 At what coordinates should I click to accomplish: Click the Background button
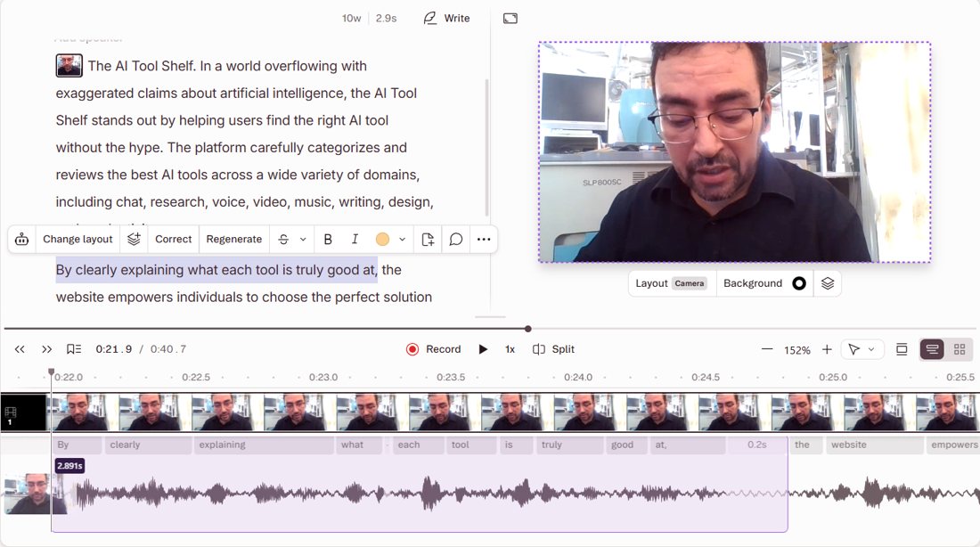[x=753, y=283]
